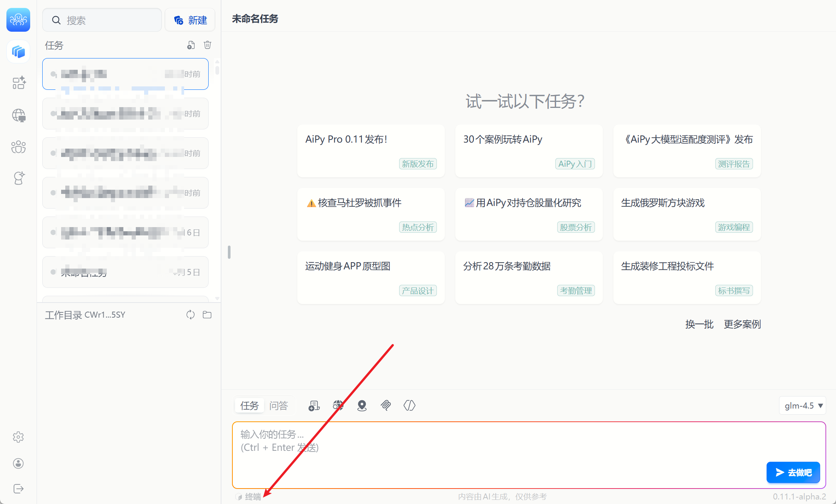
Task: Select the 任务 mode tab
Action: [x=249, y=406]
